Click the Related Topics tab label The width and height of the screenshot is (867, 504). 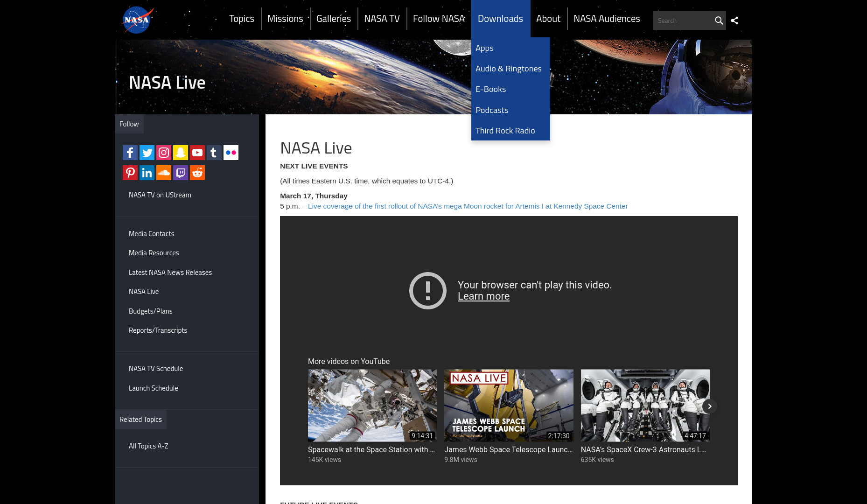(140, 420)
